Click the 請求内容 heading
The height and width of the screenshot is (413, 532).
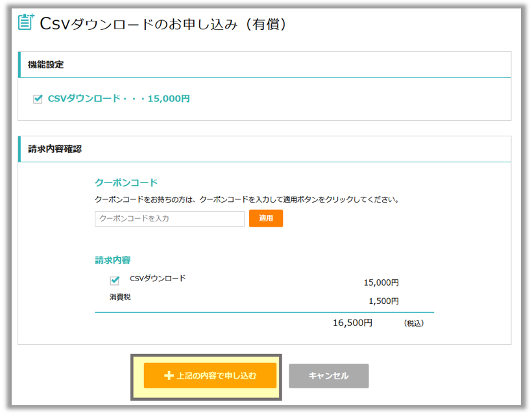(113, 260)
